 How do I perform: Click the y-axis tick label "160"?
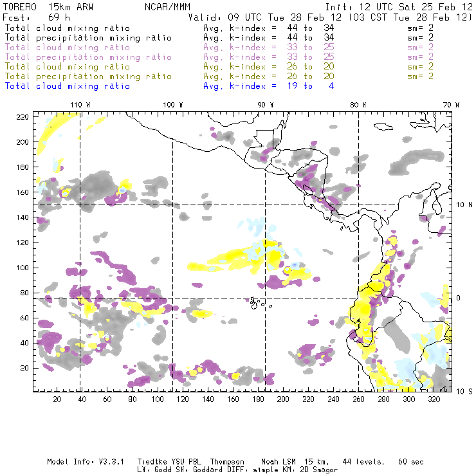[23, 192]
